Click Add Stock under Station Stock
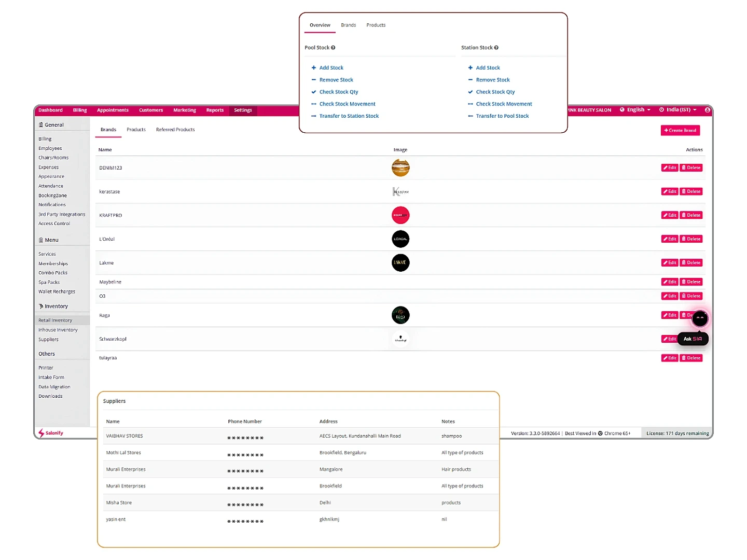The image size is (747, 560). click(484, 68)
